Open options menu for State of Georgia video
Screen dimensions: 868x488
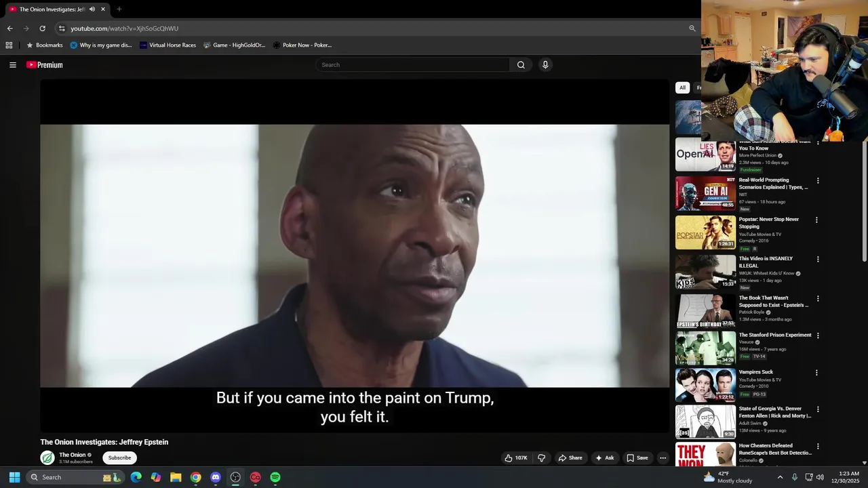[x=816, y=409]
